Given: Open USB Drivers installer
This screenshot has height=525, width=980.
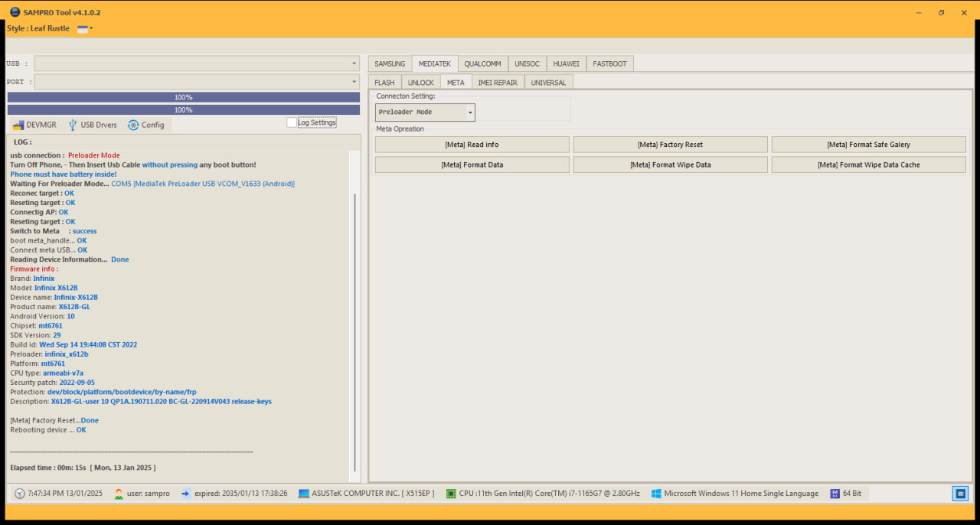Looking at the screenshot, I should pyautogui.click(x=93, y=125).
